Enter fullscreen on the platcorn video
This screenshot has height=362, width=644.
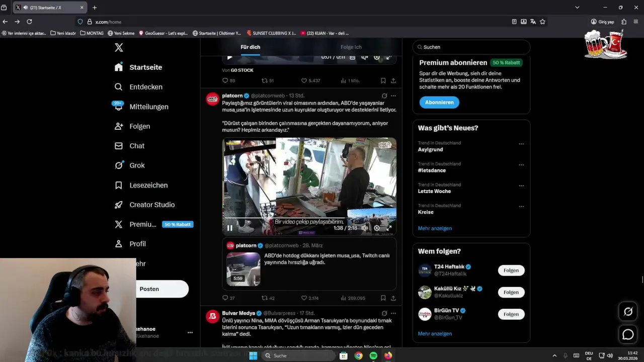pyautogui.click(x=389, y=228)
